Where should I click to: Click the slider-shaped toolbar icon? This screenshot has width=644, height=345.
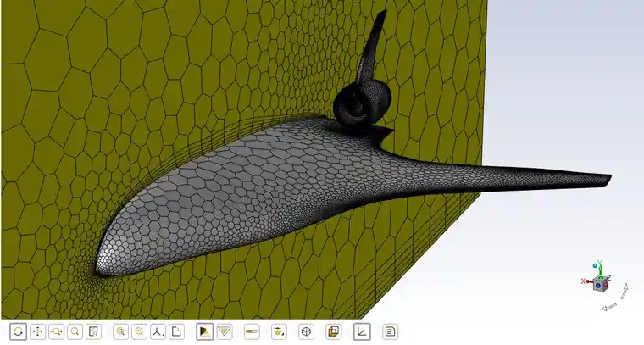(x=251, y=331)
